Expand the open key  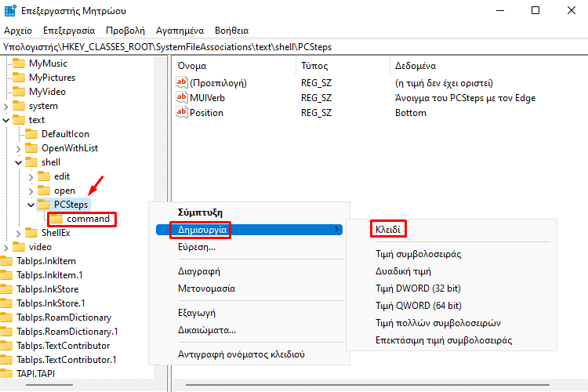(31, 191)
